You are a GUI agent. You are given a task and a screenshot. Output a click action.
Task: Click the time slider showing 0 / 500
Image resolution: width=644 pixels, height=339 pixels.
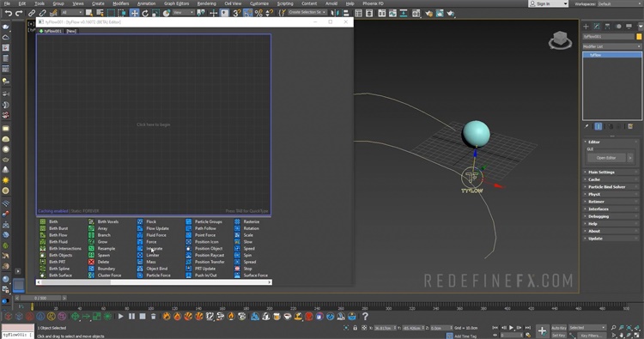pyautogui.click(x=40, y=298)
